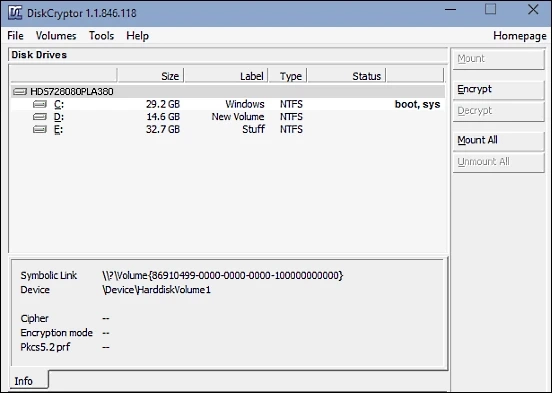Click the 29.2 GB size value
Viewport: 552px width, 393px height.
163,104
